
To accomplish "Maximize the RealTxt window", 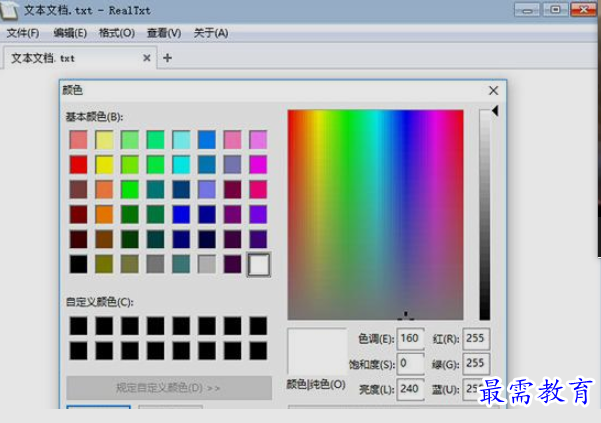I will 555,10.
